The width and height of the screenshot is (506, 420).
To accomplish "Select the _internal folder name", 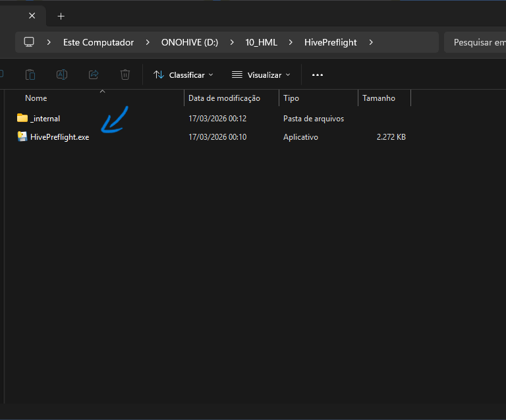I will coord(45,119).
